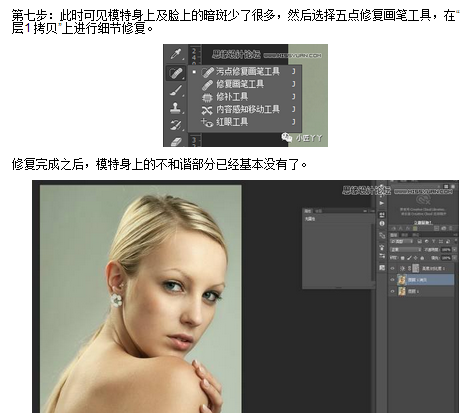Hide the 图层 1 拷贝 layer

point(393,280)
